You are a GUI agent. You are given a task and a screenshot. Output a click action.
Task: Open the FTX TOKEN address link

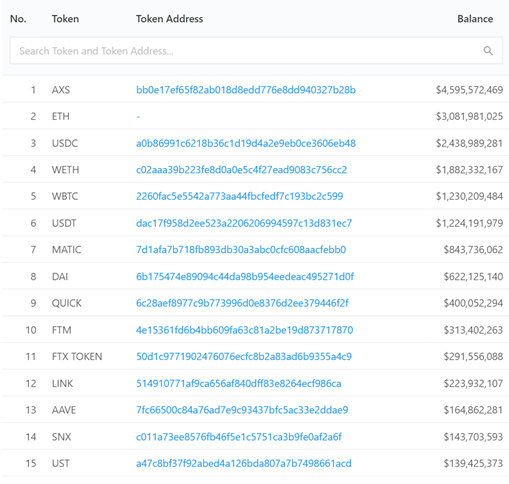pos(244,357)
